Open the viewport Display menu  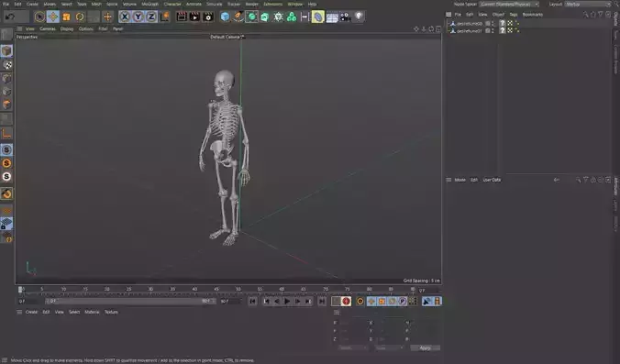coord(67,28)
